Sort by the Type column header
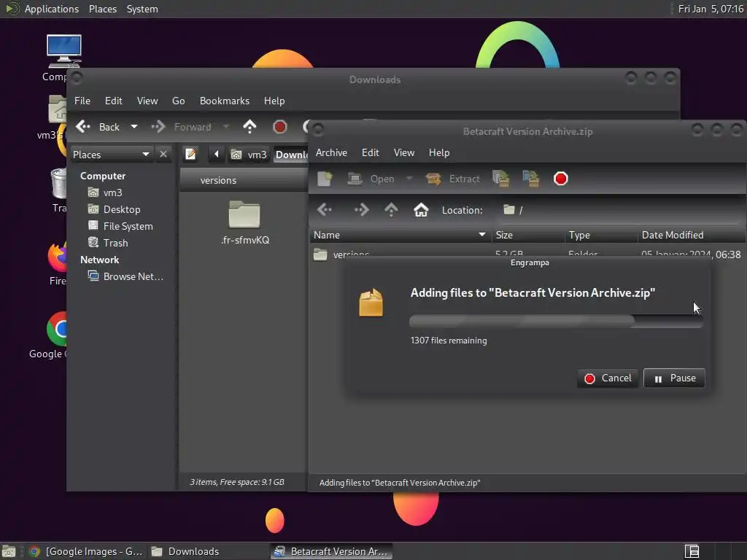The image size is (747, 560). tap(601, 235)
